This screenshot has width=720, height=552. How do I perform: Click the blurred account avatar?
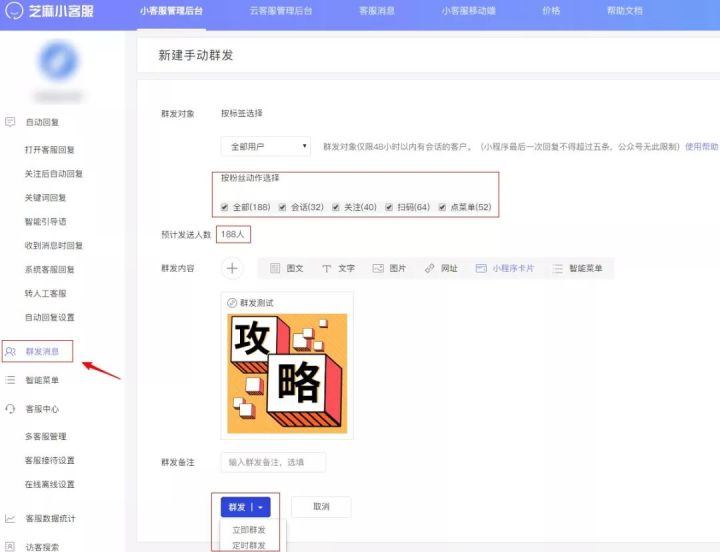[x=59, y=61]
